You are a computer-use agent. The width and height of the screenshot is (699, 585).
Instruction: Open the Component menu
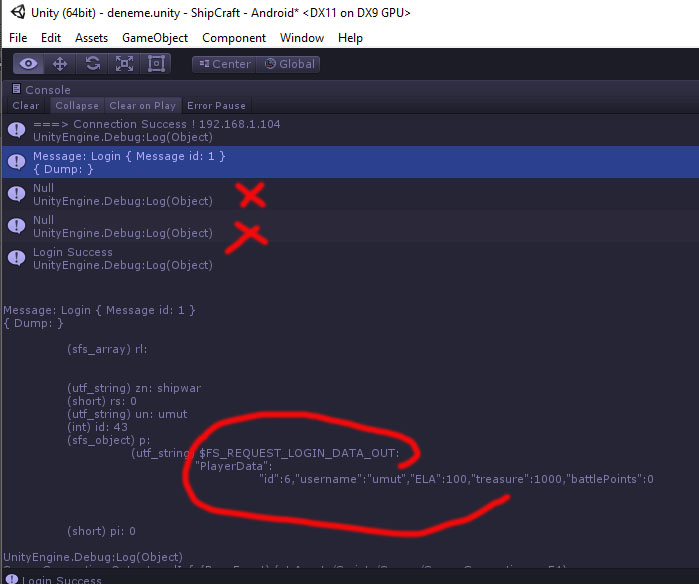234,38
